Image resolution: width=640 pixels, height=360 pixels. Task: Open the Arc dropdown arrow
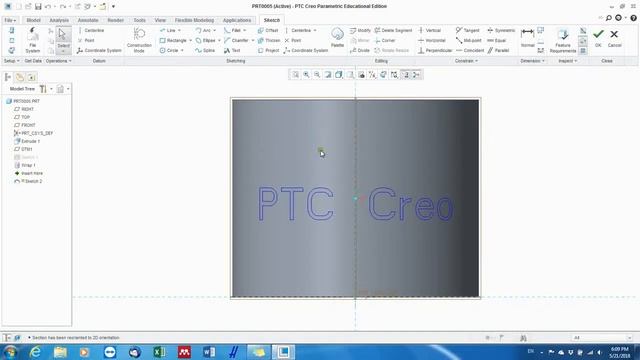(x=214, y=30)
